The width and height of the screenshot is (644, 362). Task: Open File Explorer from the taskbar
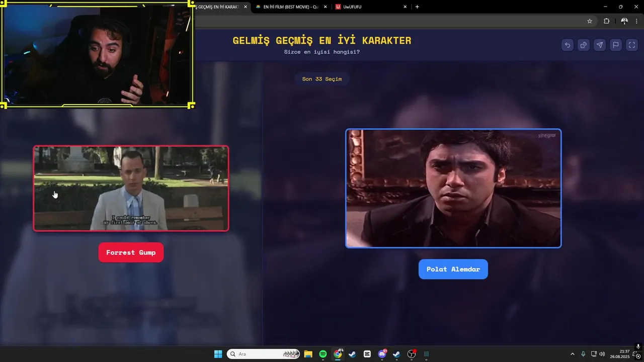coord(308,354)
